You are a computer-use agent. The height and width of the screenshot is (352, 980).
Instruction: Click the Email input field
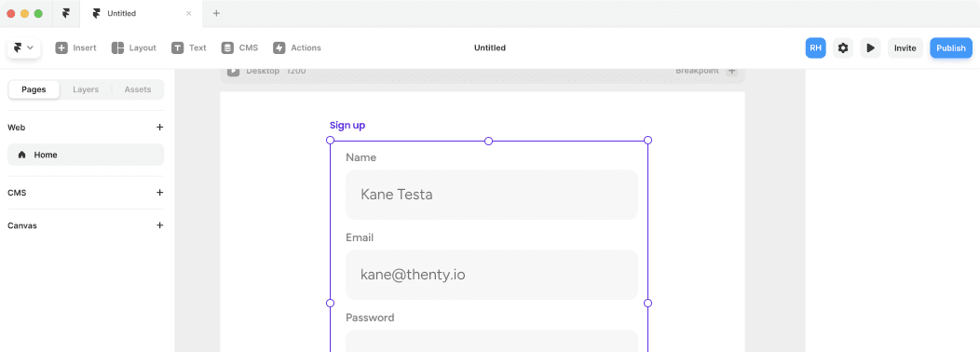(492, 275)
